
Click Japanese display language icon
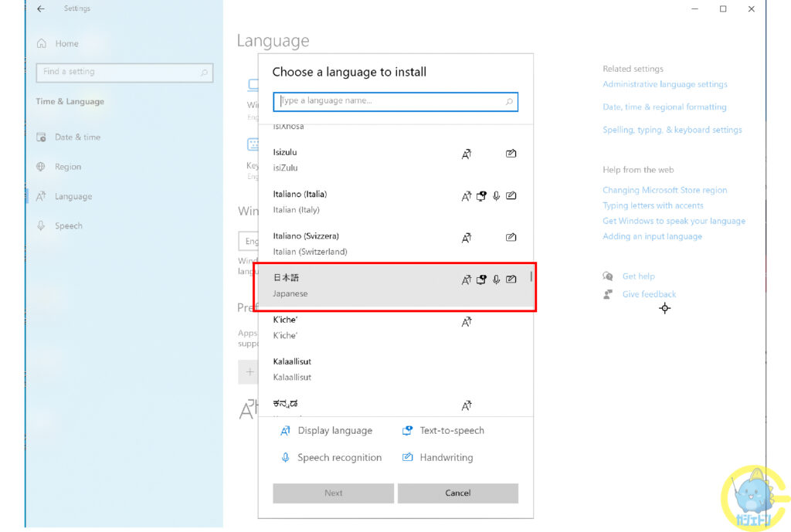[467, 280]
